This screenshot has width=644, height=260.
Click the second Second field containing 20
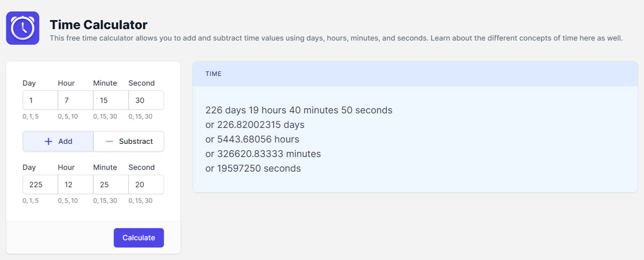[146, 185]
